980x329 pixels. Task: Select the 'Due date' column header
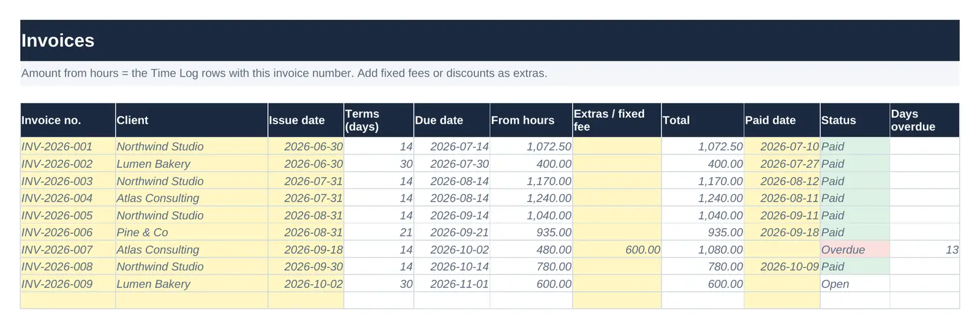pyautogui.click(x=452, y=120)
